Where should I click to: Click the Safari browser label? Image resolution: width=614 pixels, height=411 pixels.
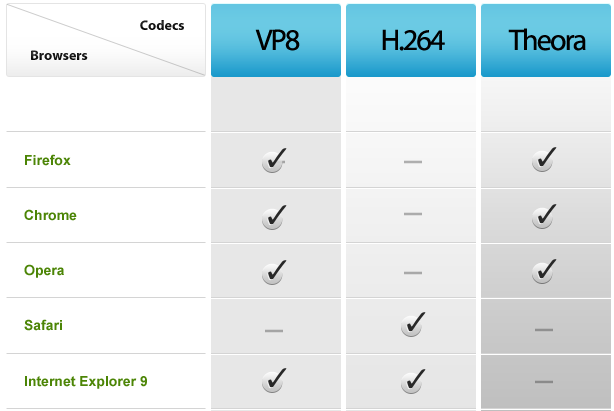pyautogui.click(x=43, y=325)
